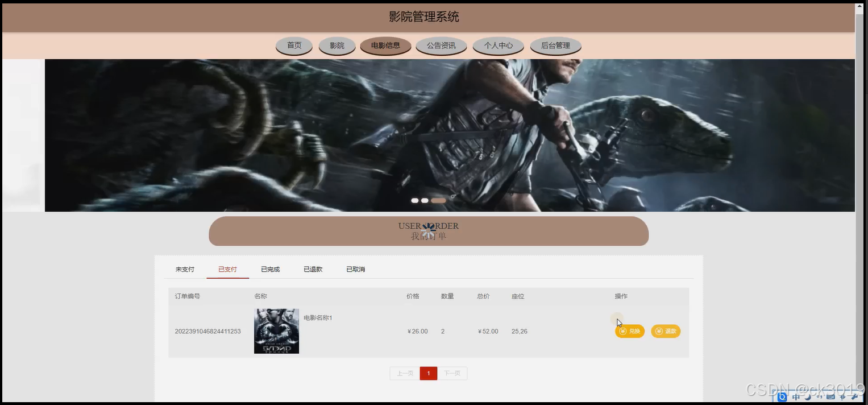The height and width of the screenshot is (405, 868).
Task: Click the punctuation mode icon in input toolbar
Action: (819, 397)
